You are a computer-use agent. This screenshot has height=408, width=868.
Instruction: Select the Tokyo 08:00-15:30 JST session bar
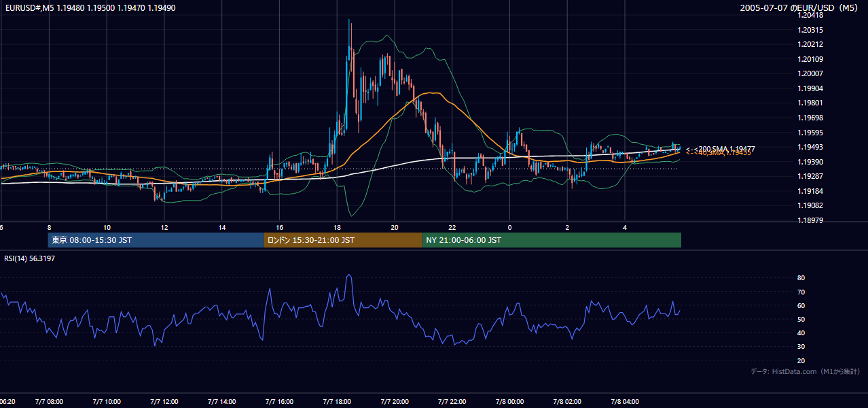tap(156, 240)
